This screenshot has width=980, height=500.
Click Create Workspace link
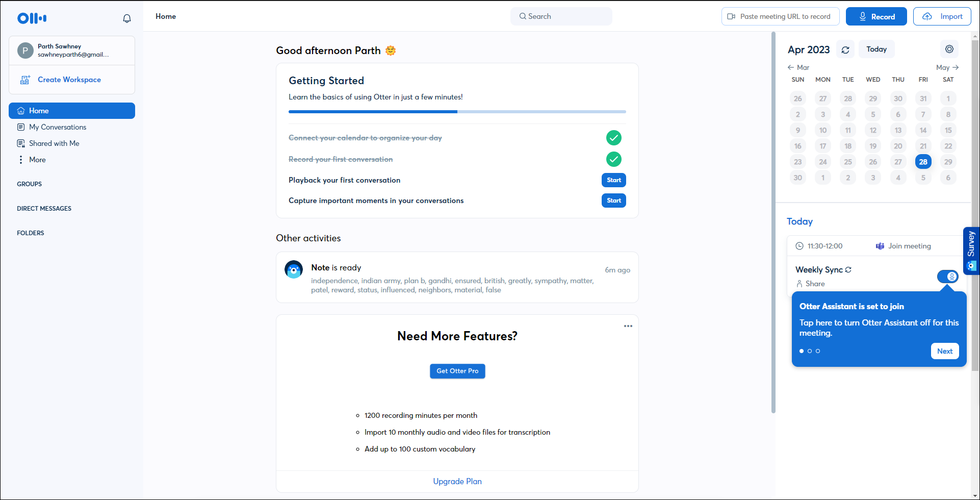[x=69, y=80]
